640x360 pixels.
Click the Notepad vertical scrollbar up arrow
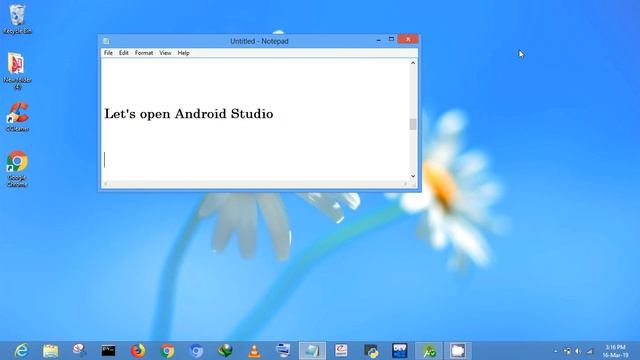413,63
